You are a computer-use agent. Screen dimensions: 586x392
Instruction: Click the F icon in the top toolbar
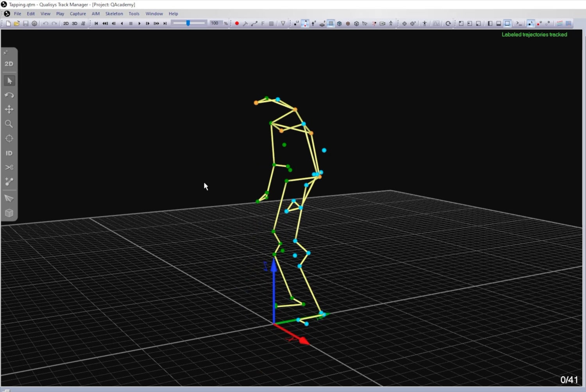[x=263, y=23]
